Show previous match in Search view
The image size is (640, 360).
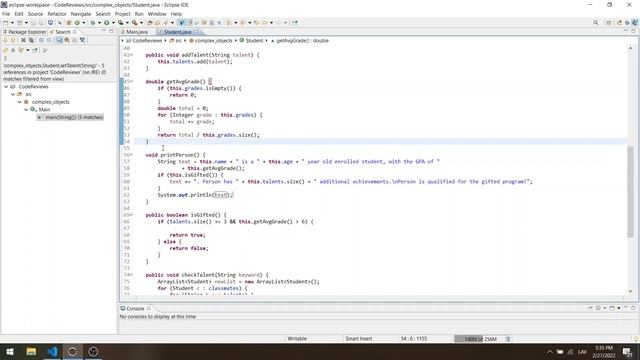tap(13, 40)
